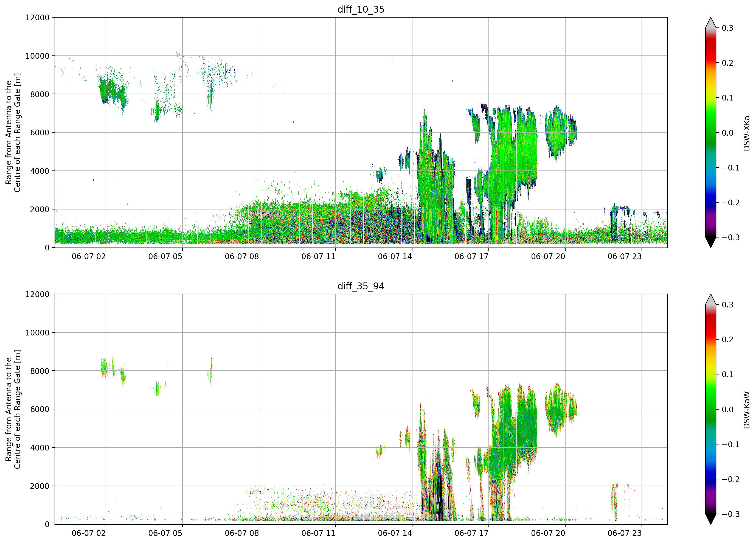Click the 06-07 14 label under top plot
The width and height of the screenshot is (756, 543).
click(x=395, y=256)
